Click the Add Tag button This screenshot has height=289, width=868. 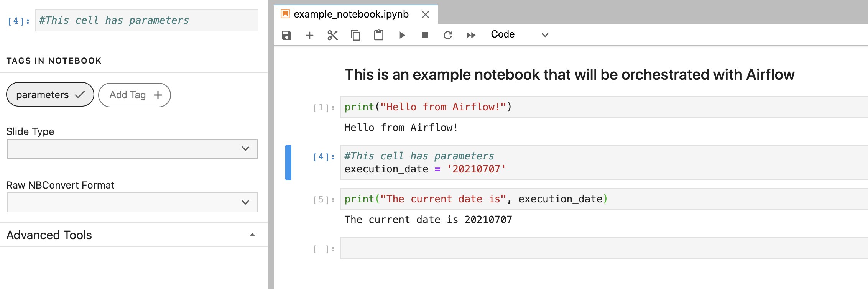[x=135, y=95]
